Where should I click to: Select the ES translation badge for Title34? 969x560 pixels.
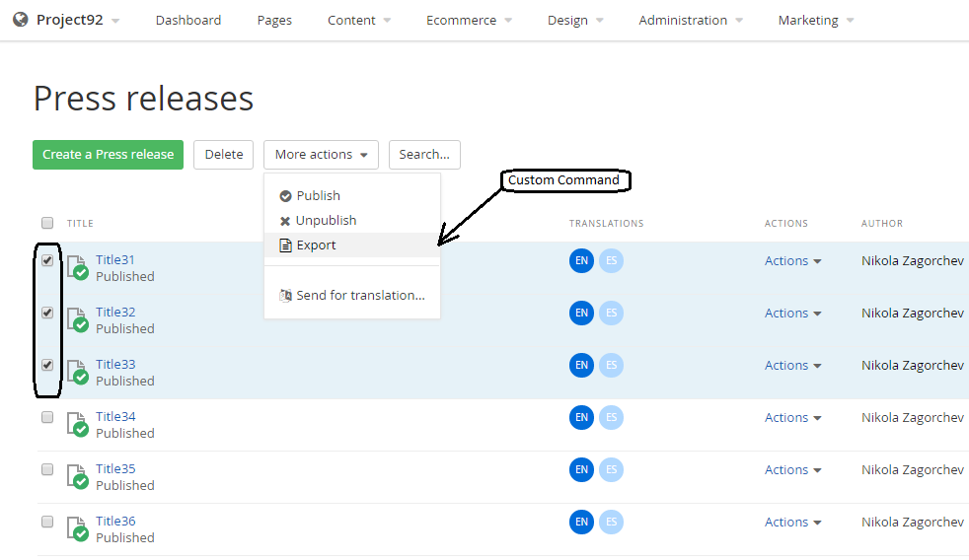[611, 417]
